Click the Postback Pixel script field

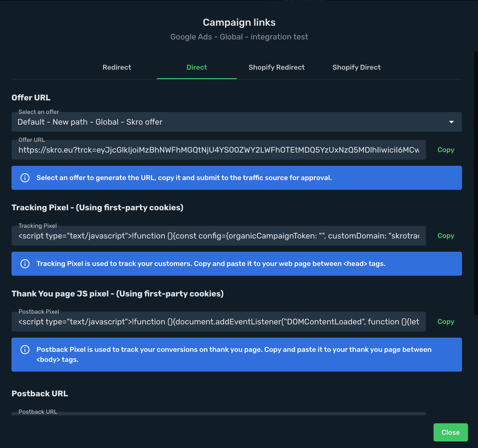pos(219,322)
